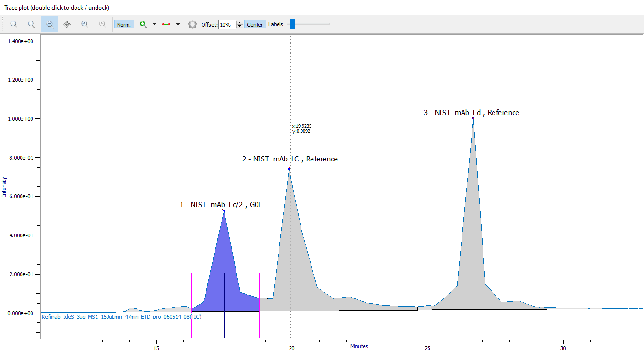The width and height of the screenshot is (644, 351).
Task: Decrease Offset value with down stepper arrow
Action: click(240, 27)
